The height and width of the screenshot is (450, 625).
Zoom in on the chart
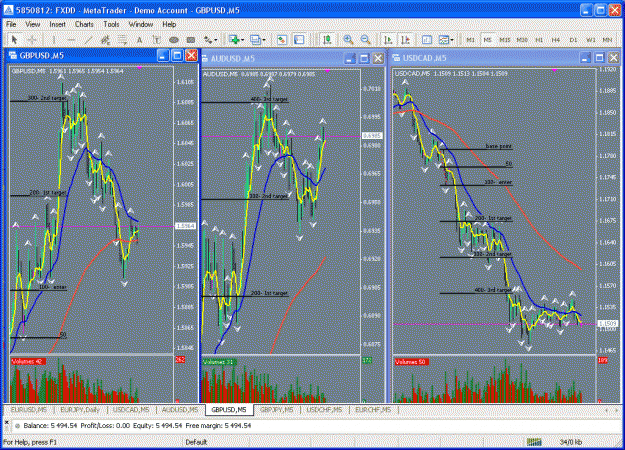pos(348,39)
